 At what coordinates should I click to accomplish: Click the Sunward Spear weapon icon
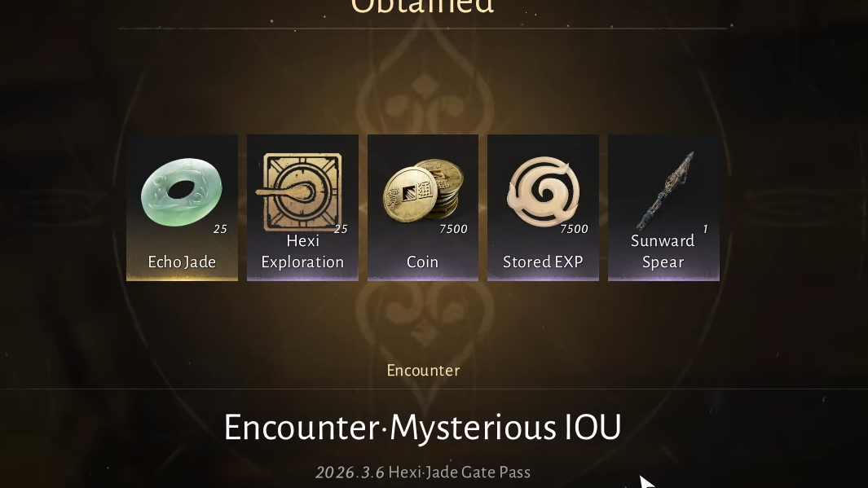pyautogui.click(x=665, y=191)
